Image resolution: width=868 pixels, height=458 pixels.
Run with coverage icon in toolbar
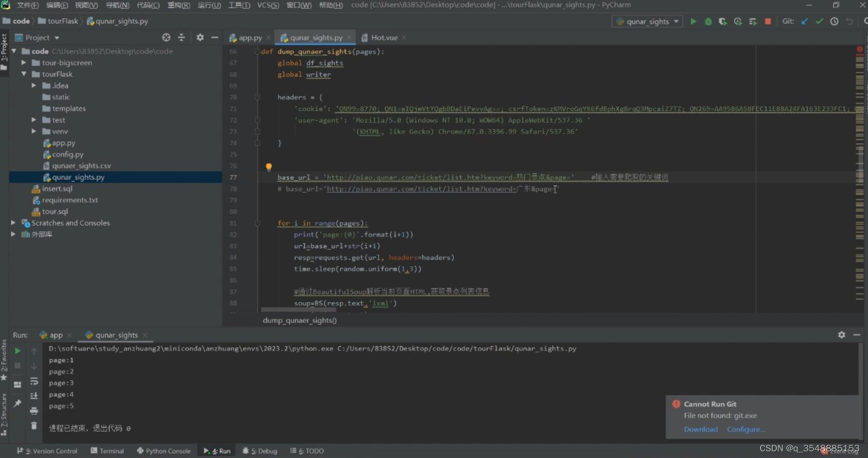pyautogui.click(x=723, y=21)
